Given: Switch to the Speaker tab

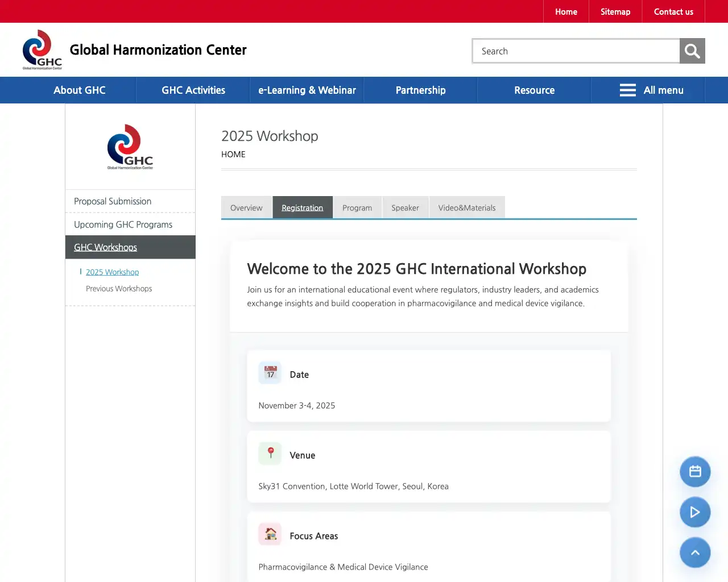Looking at the screenshot, I should pos(405,208).
